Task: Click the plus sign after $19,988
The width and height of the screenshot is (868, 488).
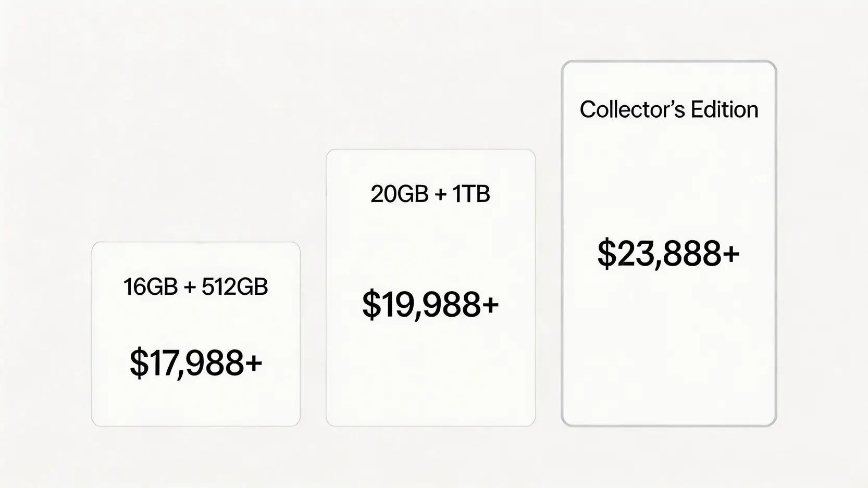Action: [x=490, y=304]
